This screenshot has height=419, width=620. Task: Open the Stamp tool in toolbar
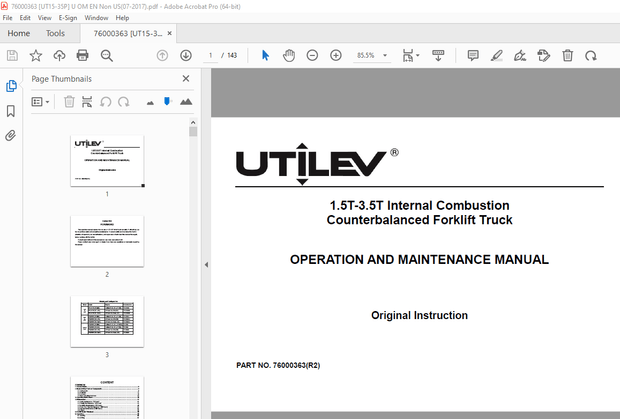pyautogui.click(x=544, y=56)
